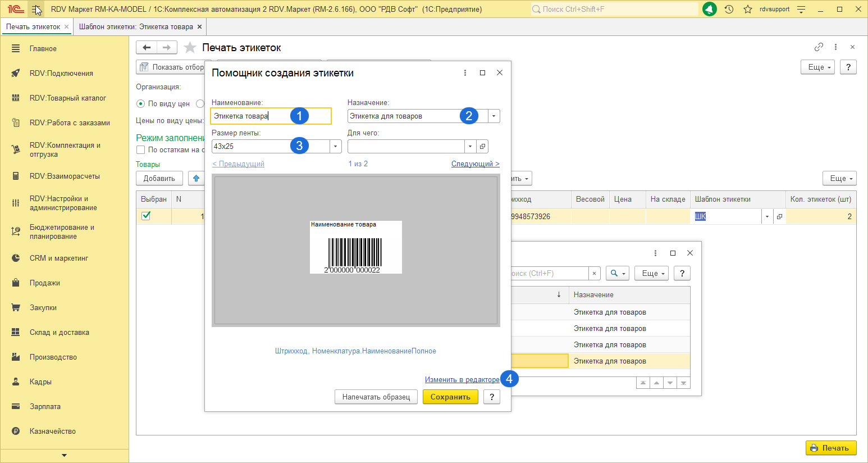Open the Размер ленты dropdown
Screen dimensions: 868x463
click(335, 146)
